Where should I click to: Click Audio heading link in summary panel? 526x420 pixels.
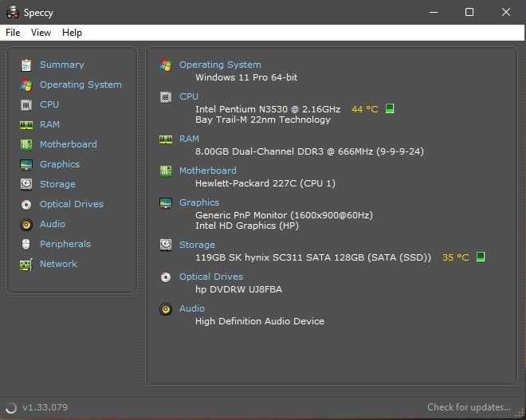191,308
